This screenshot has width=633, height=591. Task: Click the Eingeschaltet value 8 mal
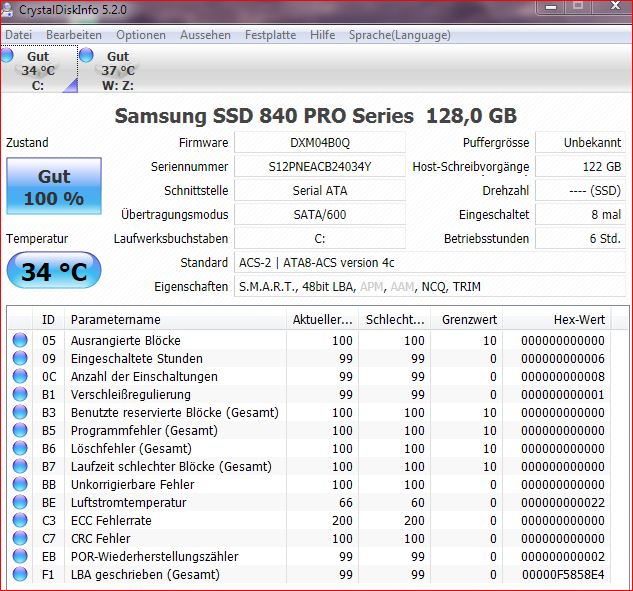click(x=581, y=214)
